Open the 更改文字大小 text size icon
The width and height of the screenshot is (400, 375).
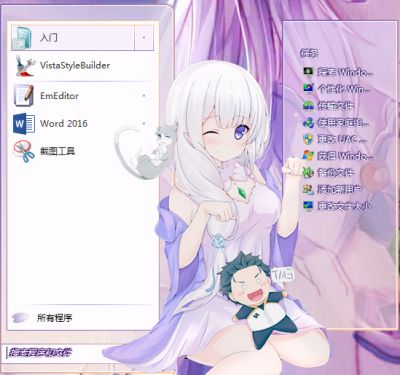[308, 206]
